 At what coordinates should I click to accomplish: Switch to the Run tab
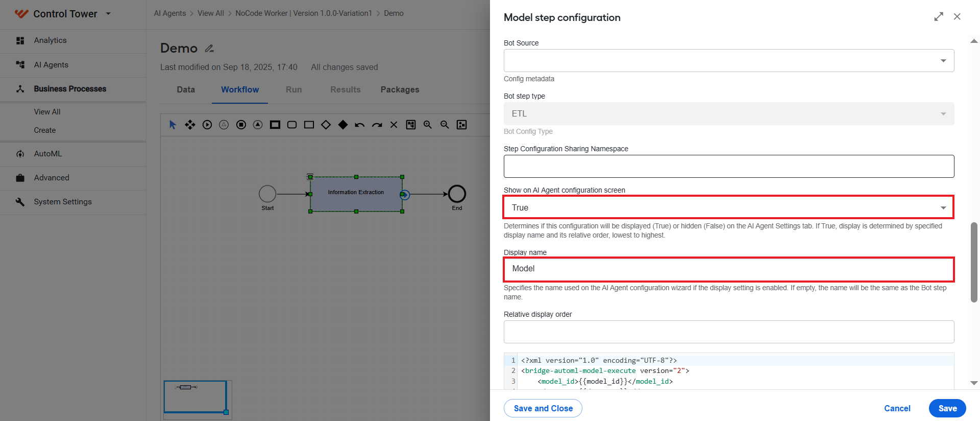[293, 89]
